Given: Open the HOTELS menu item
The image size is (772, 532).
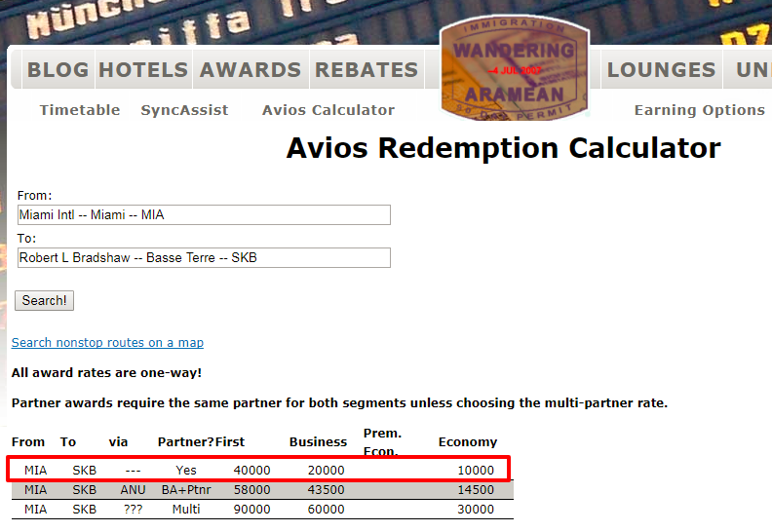Looking at the screenshot, I should [x=143, y=69].
